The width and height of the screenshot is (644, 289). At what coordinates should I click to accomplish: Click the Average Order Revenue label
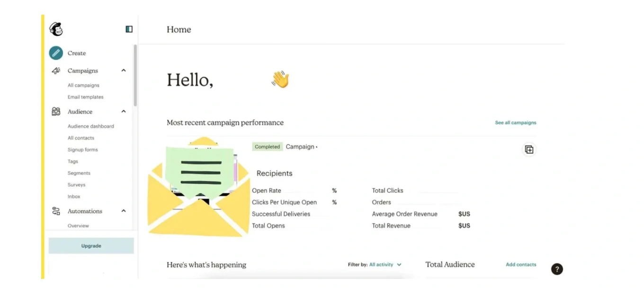(x=405, y=214)
